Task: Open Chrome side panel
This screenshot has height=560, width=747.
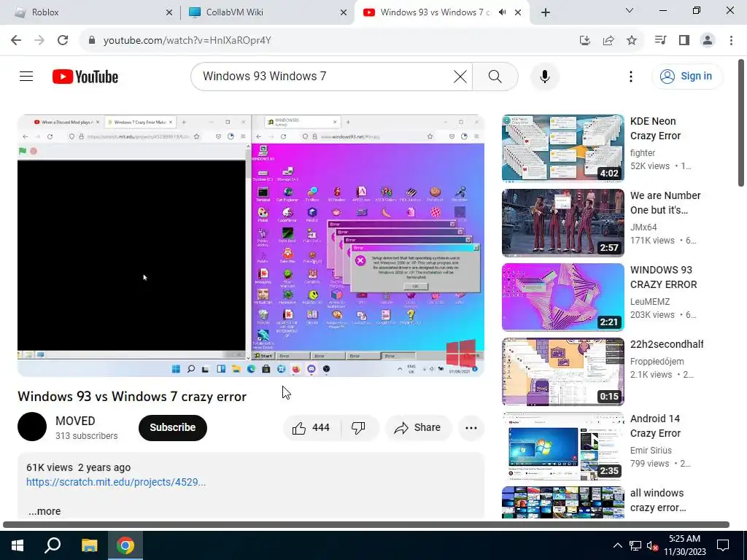Action: point(684,41)
